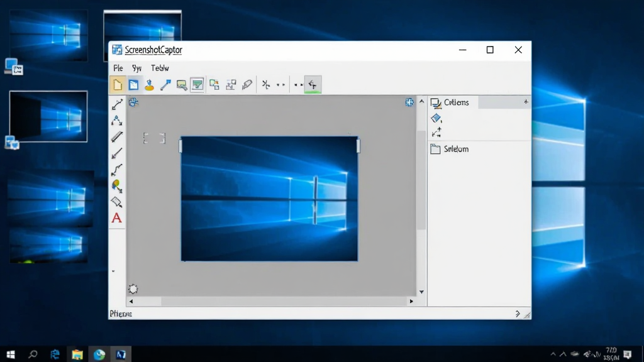Click the ScreenshotCaptor title bar app icon
The height and width of the screenshot is (362, 644).
(117, 50)
